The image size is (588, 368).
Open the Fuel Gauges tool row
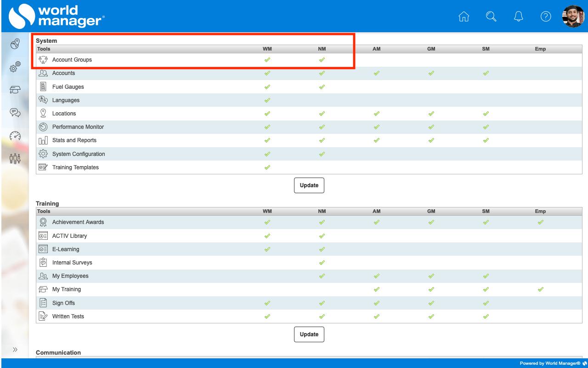pos(68,87)
